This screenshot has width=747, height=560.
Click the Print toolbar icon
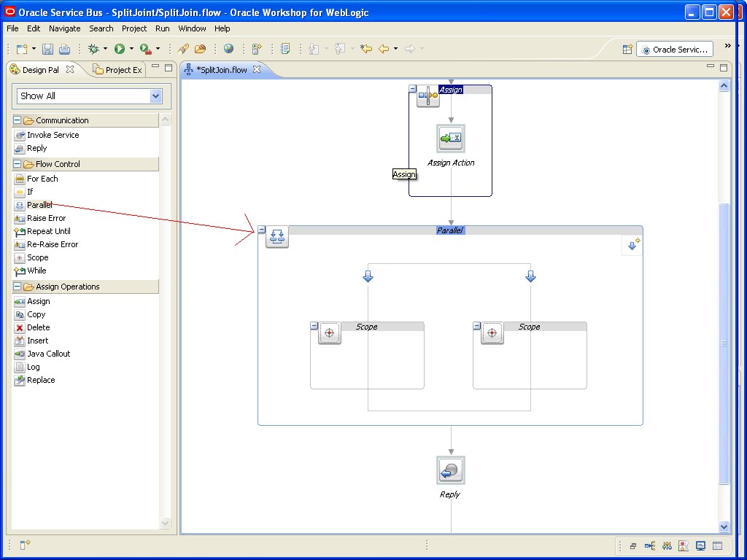[64, 49]
